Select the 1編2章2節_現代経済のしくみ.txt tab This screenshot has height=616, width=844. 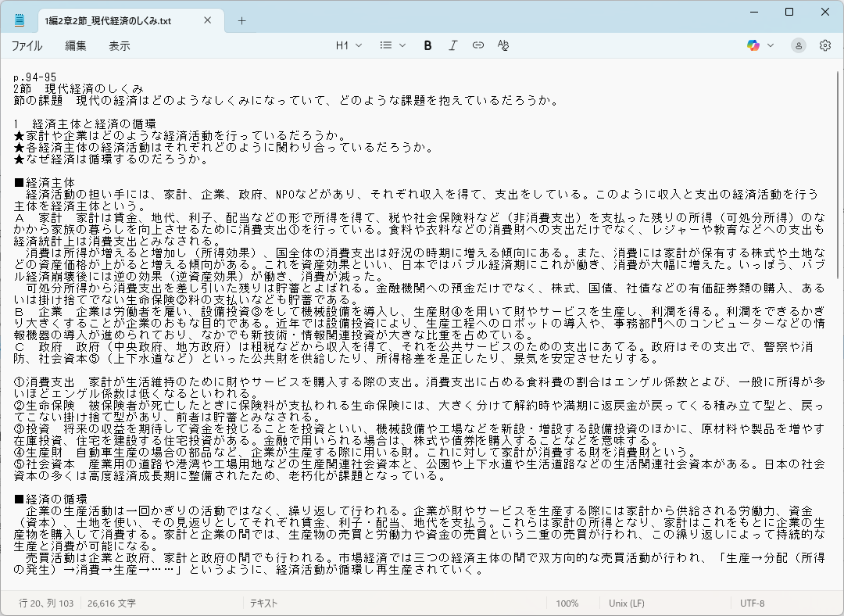click(108, 20)
